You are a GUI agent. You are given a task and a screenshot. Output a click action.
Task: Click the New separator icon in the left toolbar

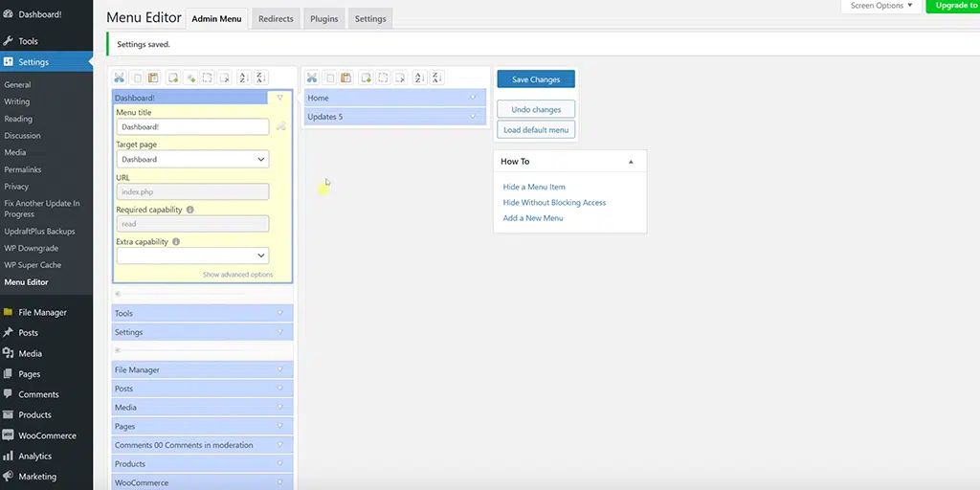(190, 78)
